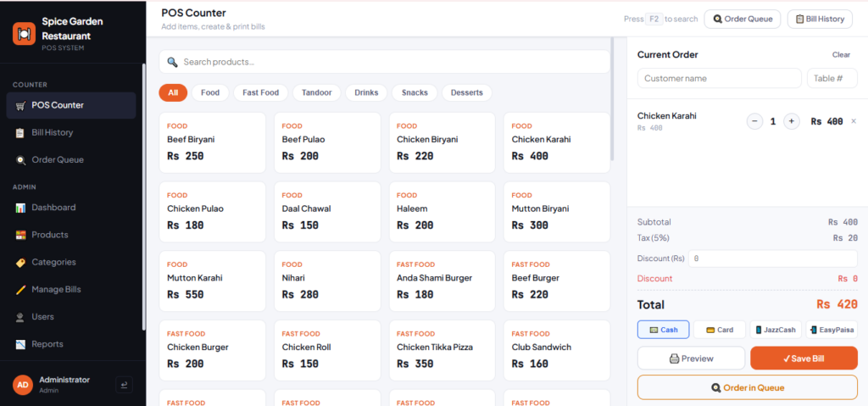Choose EasyPaisa as payment method
868x406 pixels.
[832, 330]
